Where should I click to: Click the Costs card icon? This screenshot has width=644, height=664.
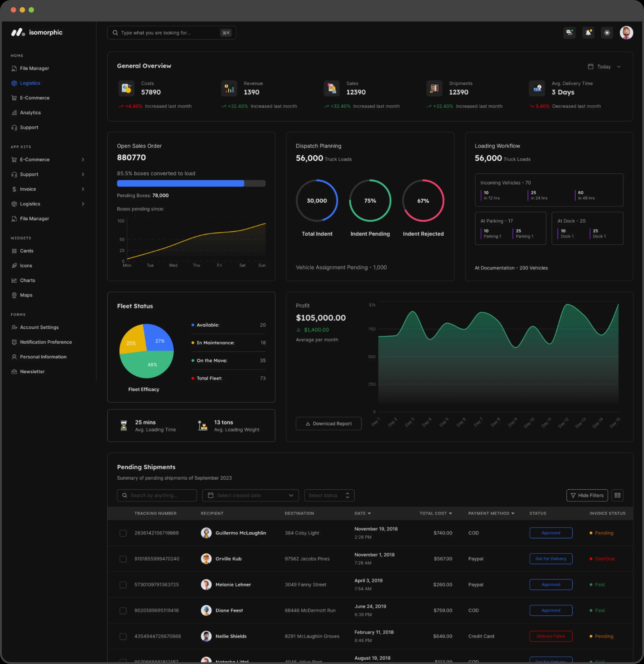click(x=126, y=88)
